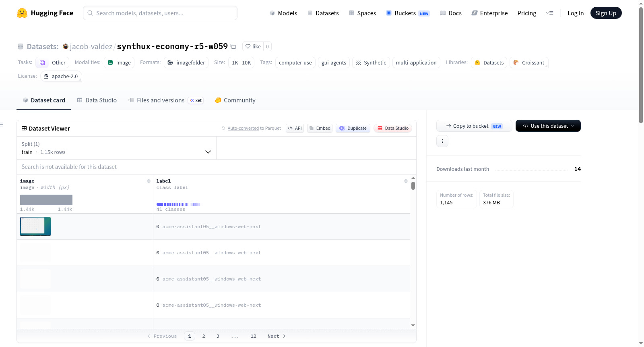Sort by the image column arrows

click(x=149, y=181)
